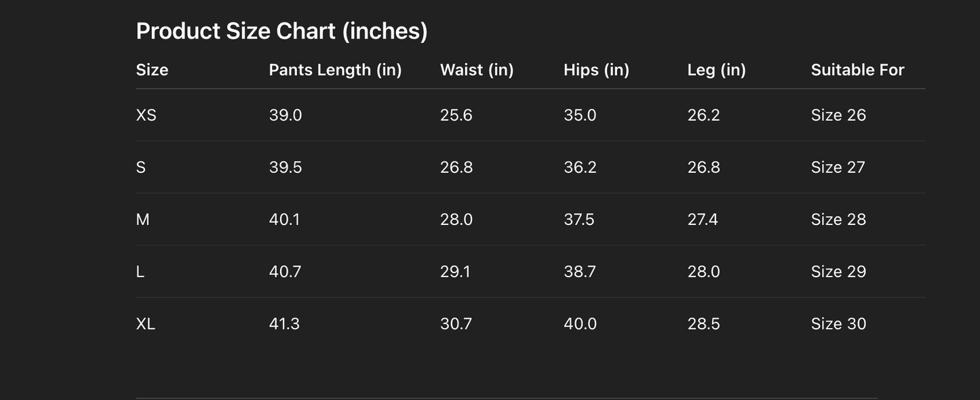Click the Suitable For column header
The height and width of the screenshot is (400, 980).
click(x=857, y=70)
